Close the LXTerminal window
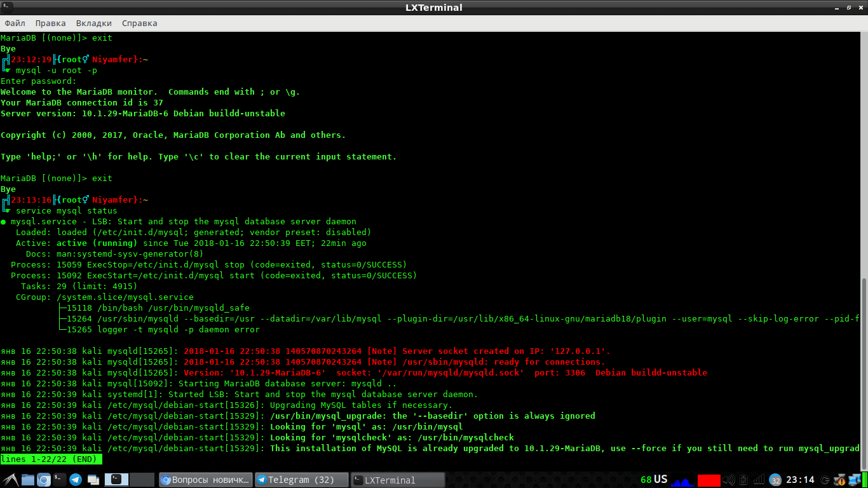 [860, 8]
